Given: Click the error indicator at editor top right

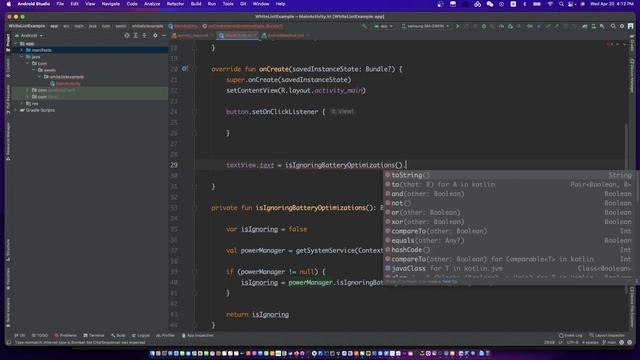Looking at the screenshot, I should click(x=609, y=44).
